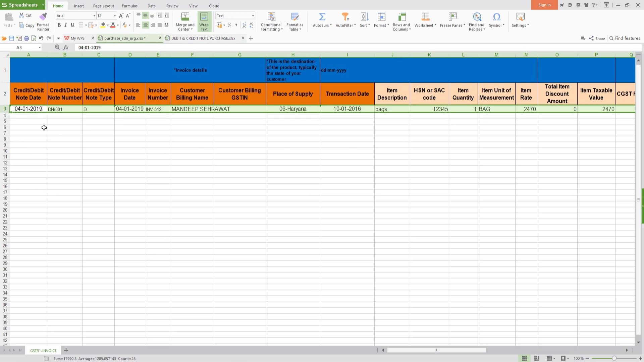Image resolution: width=644 pixels, height=362 pixels.
Task: Apply percent style to the cell
Action: point(229,25)
